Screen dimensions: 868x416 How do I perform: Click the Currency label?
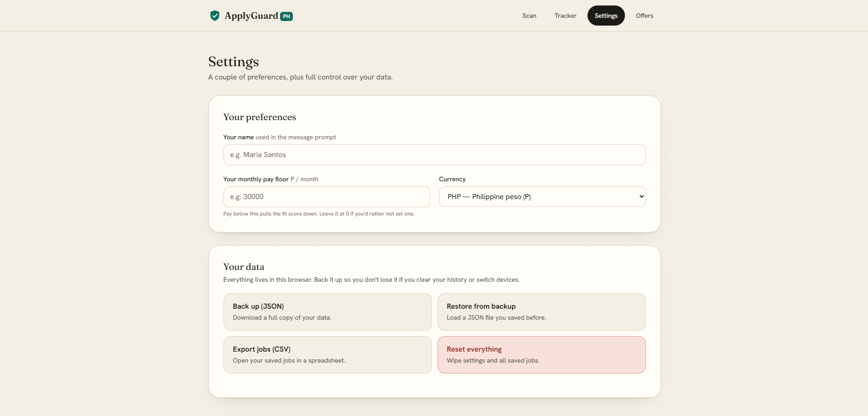coord(452,179)
